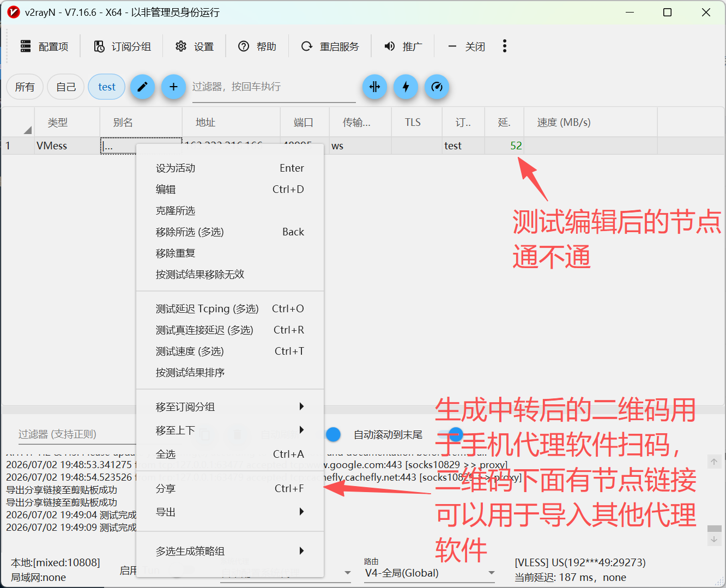Click 重启服务 to restart the service
The height and width of the screenshot is (588, 726).
330,46
